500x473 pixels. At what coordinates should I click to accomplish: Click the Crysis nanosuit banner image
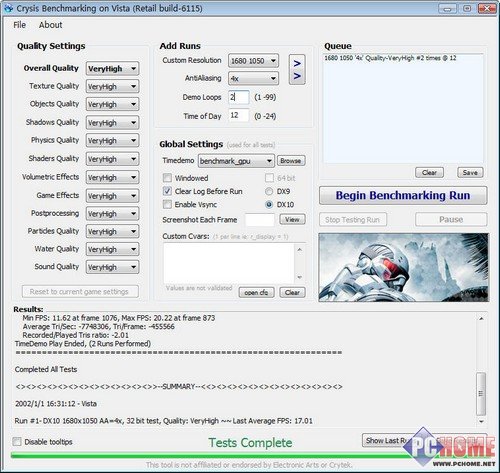(404, 267)
